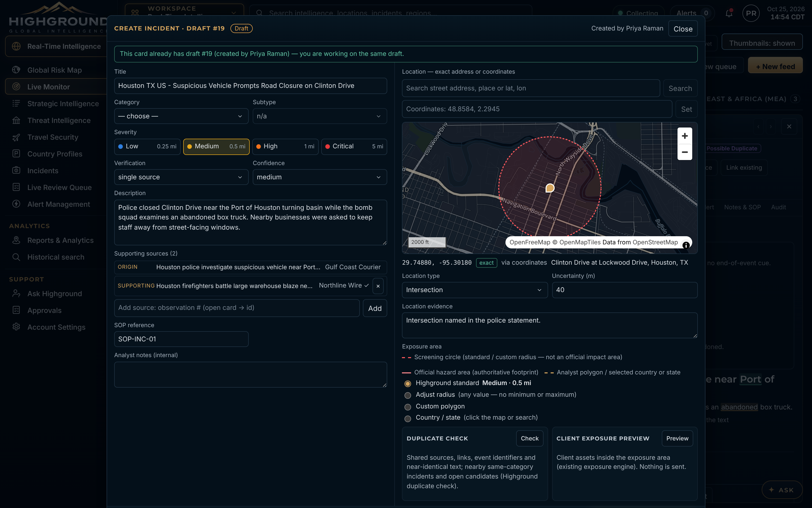Open Country Profiles icon
Image resolution: width=812 pixels, height=508 pixels.
point(16,154)
